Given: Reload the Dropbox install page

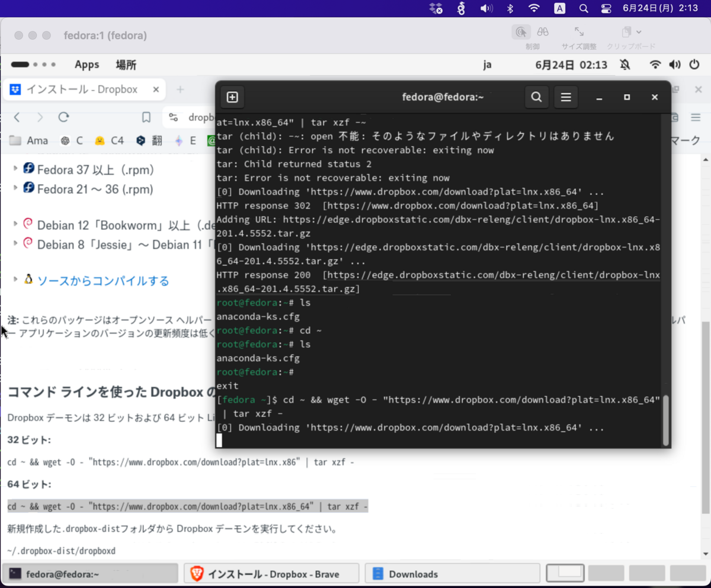Looking at the screenshot, I should tap(63, 117).
